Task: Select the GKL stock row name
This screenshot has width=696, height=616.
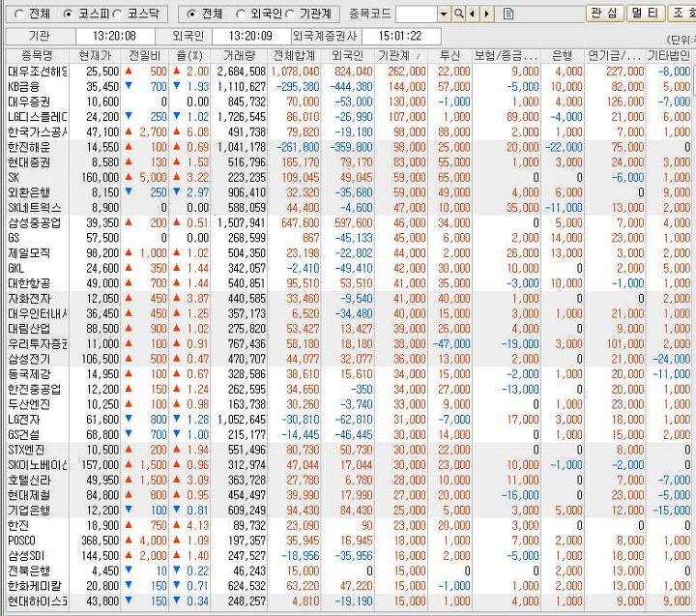Action: (x=16, y=268)
